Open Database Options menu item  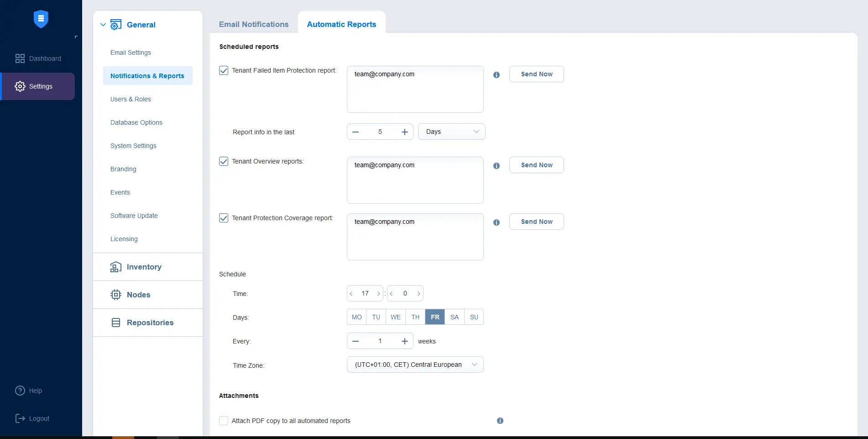pyautogui.click(x=136, y=122)
